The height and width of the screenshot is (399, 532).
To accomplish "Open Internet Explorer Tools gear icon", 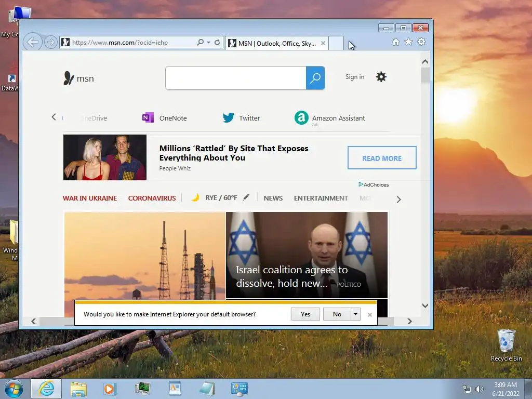I will coord(421,42).
